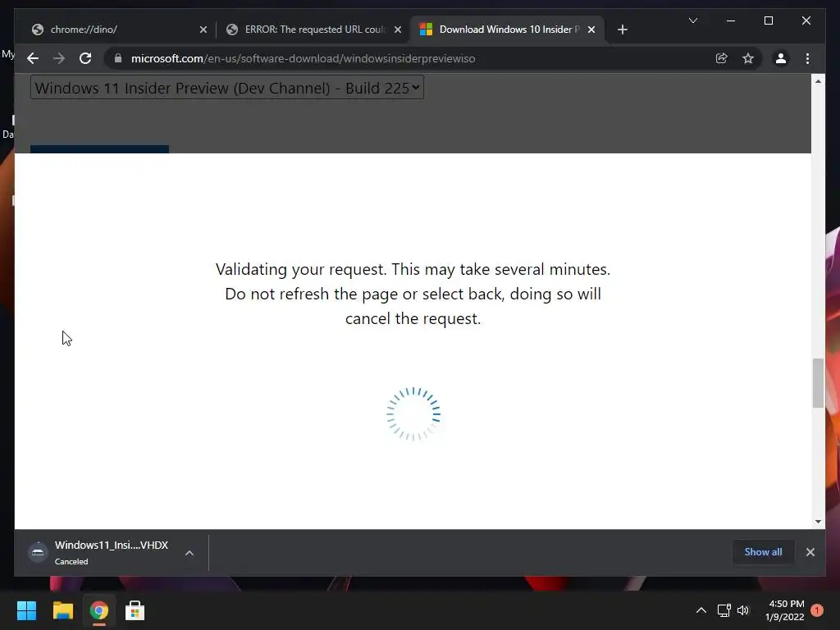The width and height of the screenshot is (840, 630).
Task: View site security lock info
Action: coord(118,58)
